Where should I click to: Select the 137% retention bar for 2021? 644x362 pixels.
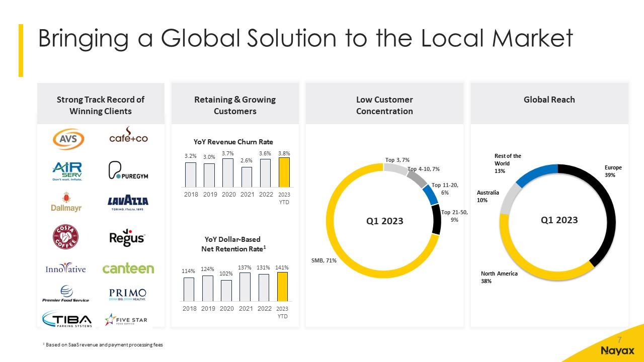click(x=246, y=287)
